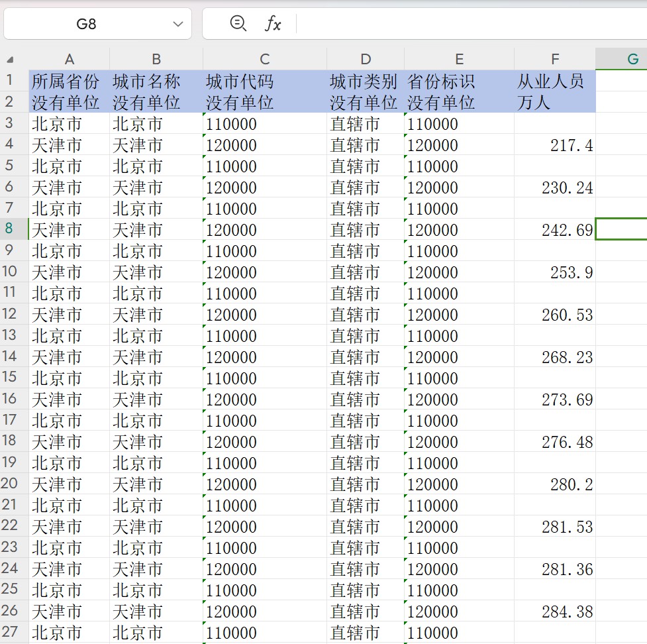Click cell F26 with value 284.38
The height and width of the screenshot is (644, 647).
(x=554, y=612)
